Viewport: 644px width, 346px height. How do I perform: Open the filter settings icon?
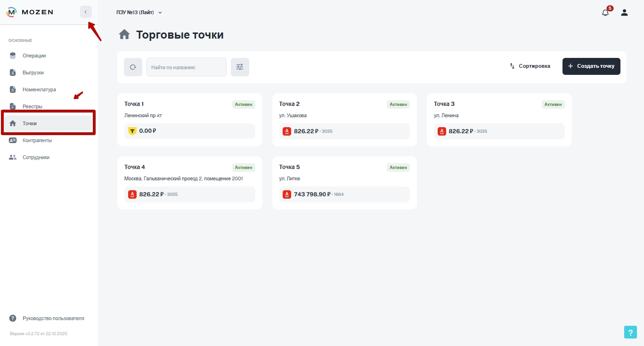pyautogui.click(x=240, y=67)
